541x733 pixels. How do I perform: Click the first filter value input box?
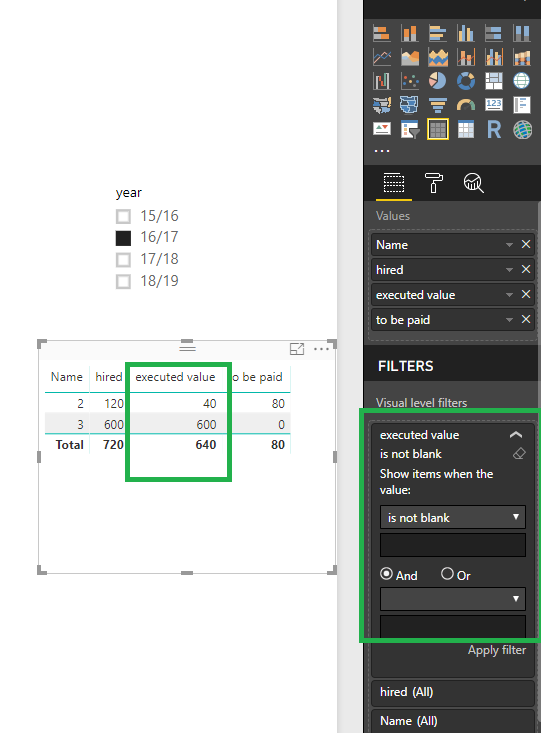tap(453, 545)
